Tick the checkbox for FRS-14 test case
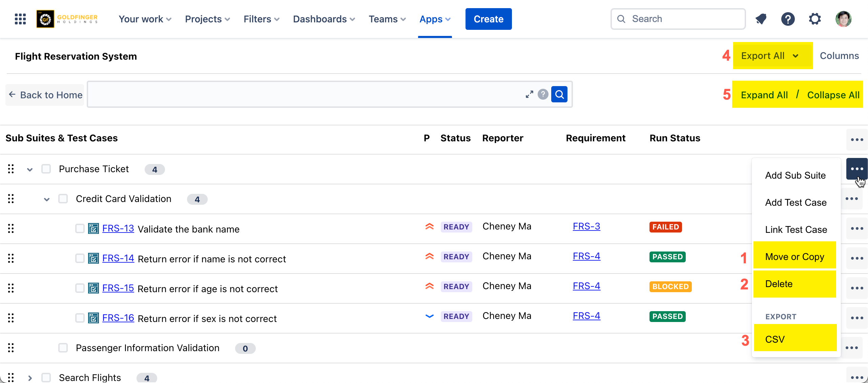Viewport: 868px width, 383px height. coord(80,258)
